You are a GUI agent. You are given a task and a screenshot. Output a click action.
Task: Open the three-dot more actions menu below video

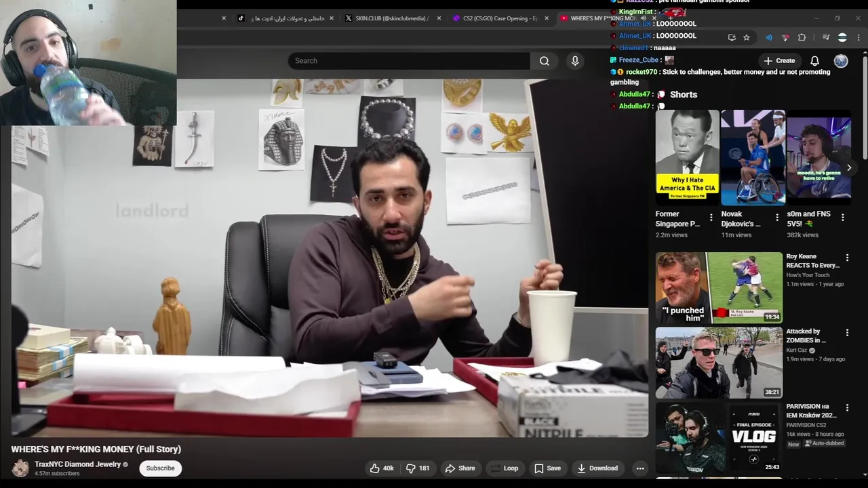pyautogui.click(x=639, y=468)
